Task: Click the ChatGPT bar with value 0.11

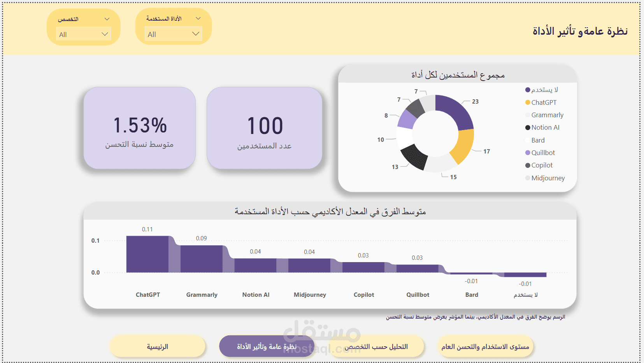Action: point(147,254)
